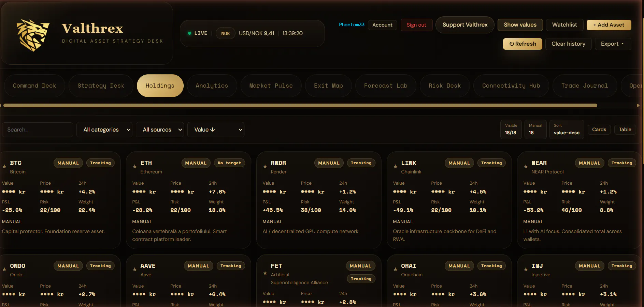Star the ORAI Oraichain card
The height and width of the screenshot is (307, 644).
tap(396, 270)
